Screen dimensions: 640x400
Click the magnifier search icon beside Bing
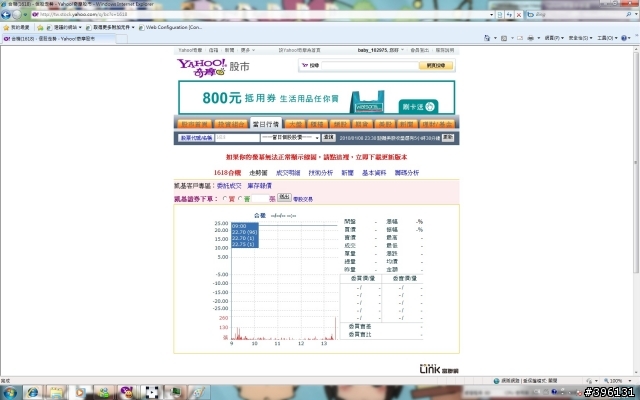point(629,14)
